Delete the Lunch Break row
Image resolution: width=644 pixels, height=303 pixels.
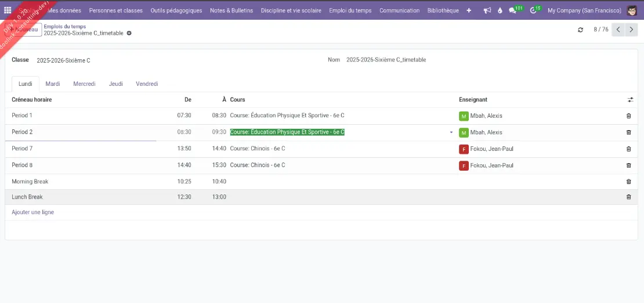pyautogui.click(x=628, y=197)
